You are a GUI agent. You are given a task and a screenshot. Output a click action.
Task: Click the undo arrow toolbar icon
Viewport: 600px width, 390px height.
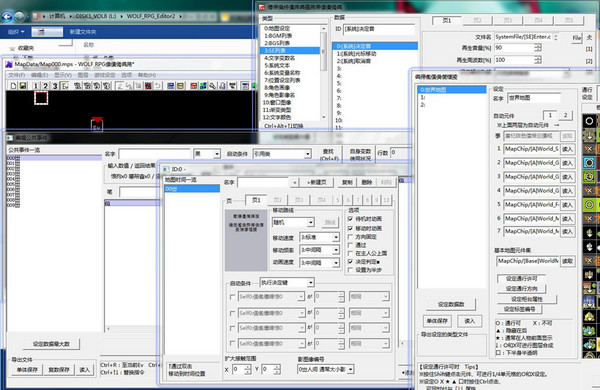coord(157,86)
